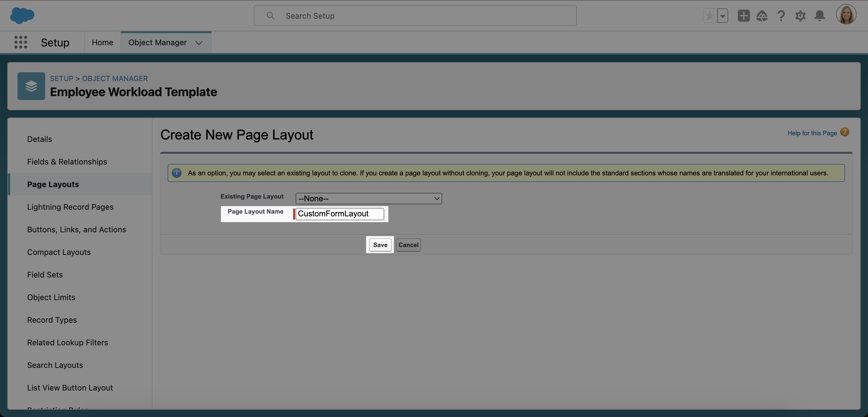The image size is (868, 417).
Task: Click into the Page Layout Name field
Action: (x=339, y=214)
